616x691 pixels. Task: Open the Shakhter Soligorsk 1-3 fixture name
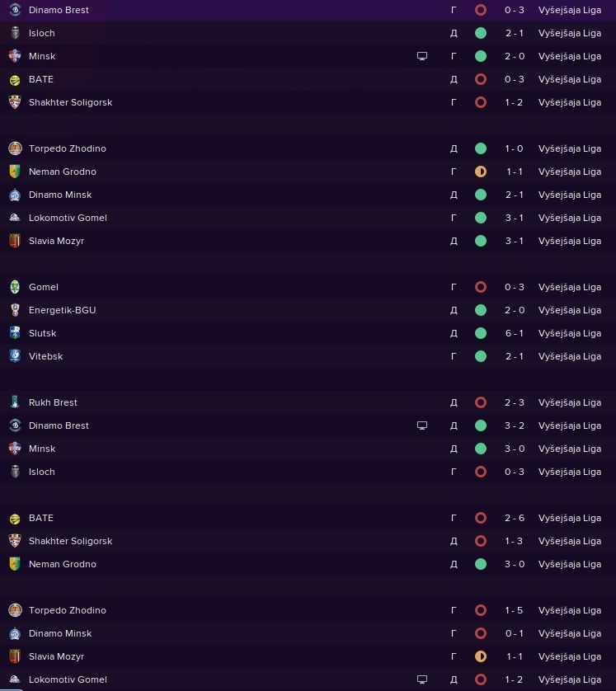tap(70, 541)
